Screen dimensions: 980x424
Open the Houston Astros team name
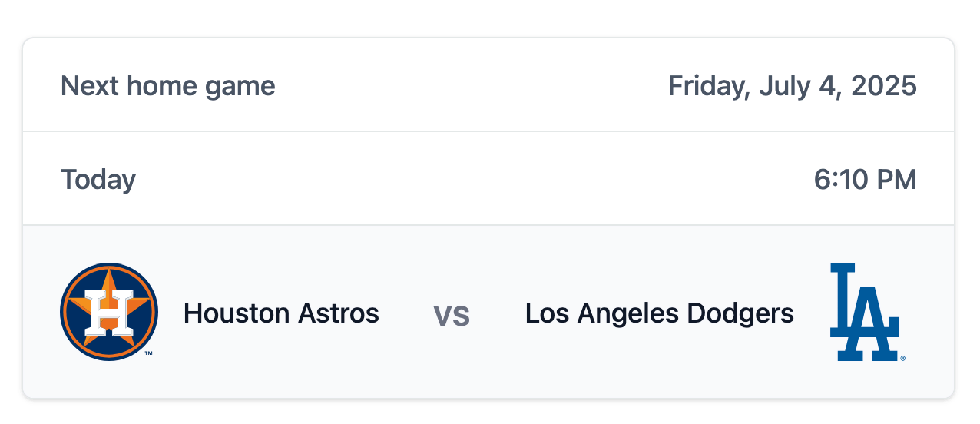[x=281, y=313]
